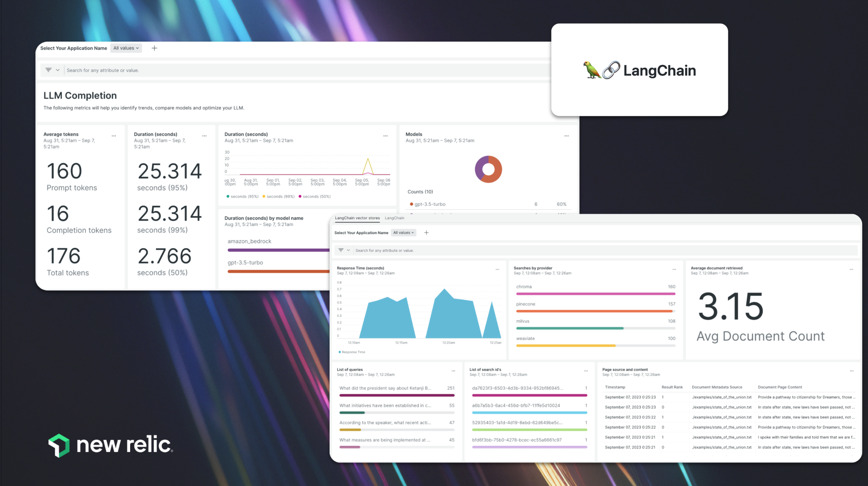Switch to the LangChain tab
This screenshot has height=486, width=868.
pyautogui.click(x=394, y=218)
